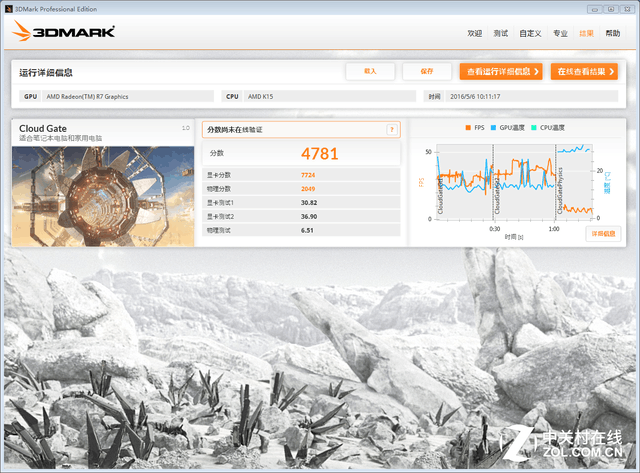Click the blue GPU温度 legend swatch
This screenshot has width=640, height=473.
[493, 128]
